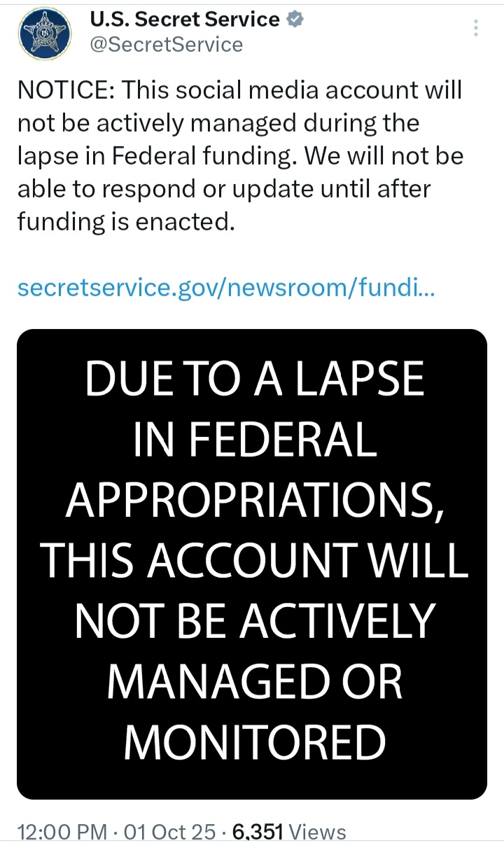The height and width of the screenshot is (857, 504).
Task: Click 'THIS ACCOUNT WILL' line in image
Action: click(255, 560)
